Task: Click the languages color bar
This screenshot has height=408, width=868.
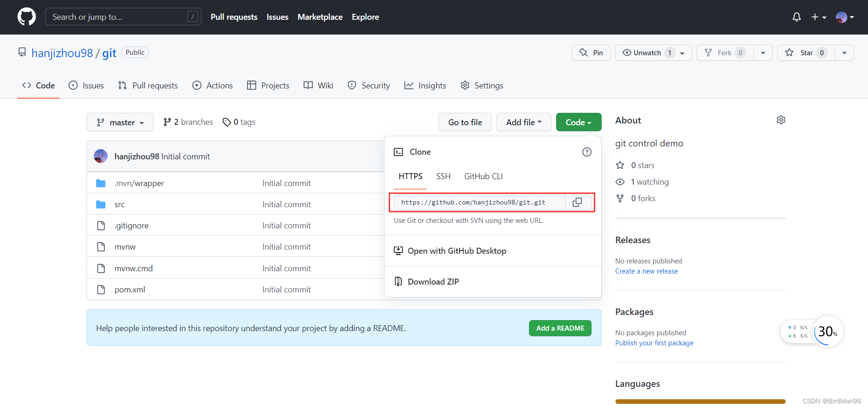Action: (700, 402)
